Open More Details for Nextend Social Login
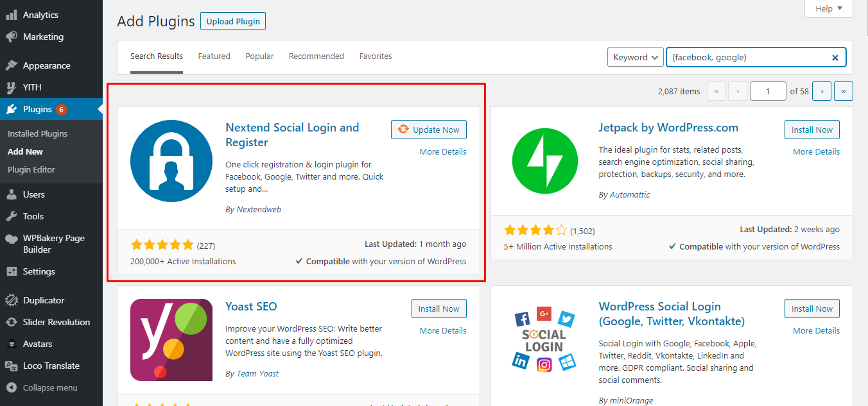Image resolution: width=868 pixels, height=406 pixels. point(443,152)
